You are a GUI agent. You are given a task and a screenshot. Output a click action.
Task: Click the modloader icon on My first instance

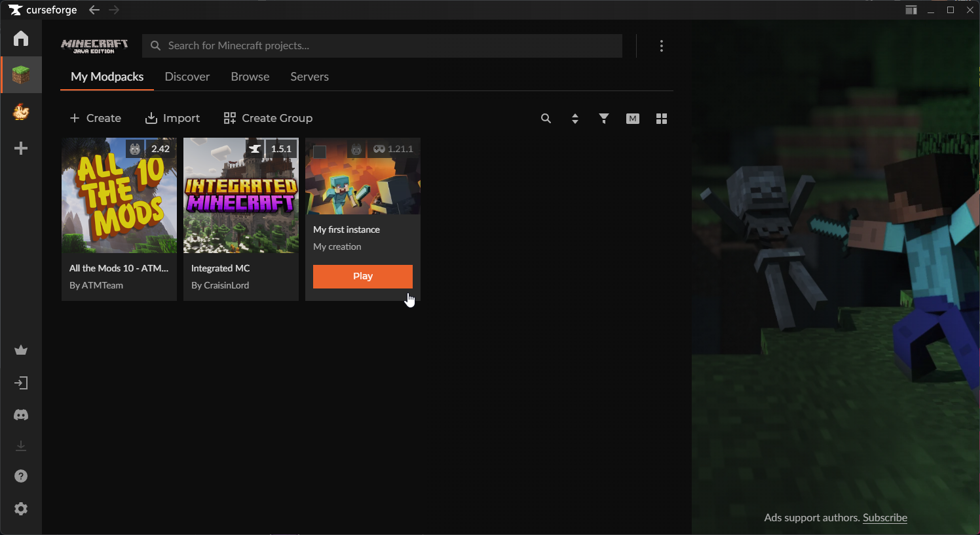(356, 149)
